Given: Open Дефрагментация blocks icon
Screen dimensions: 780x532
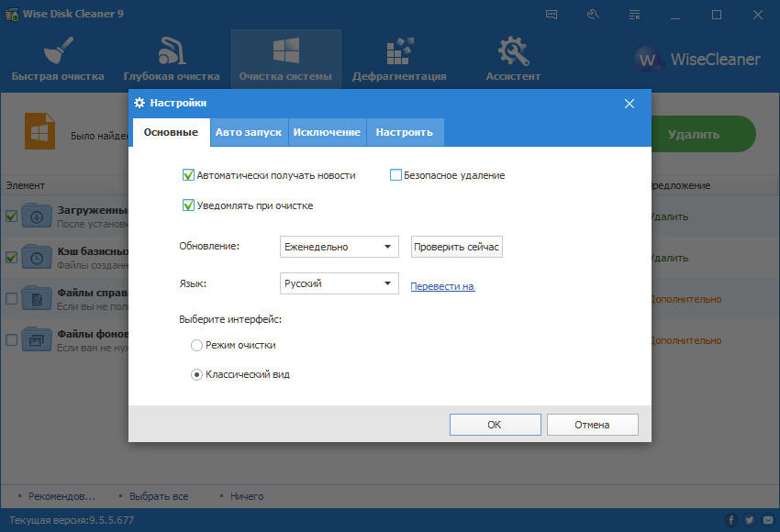Looking at the screenshot, I should 400,50.
